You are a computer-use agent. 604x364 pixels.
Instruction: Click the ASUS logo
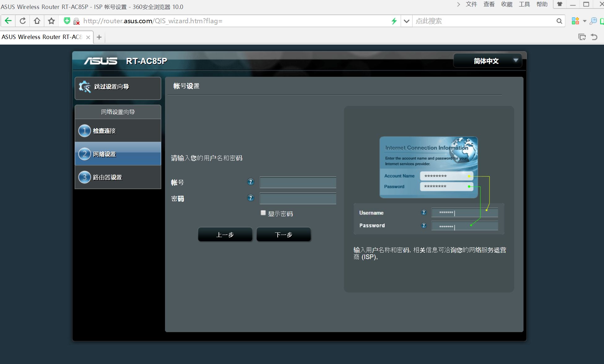click(101, 61)
